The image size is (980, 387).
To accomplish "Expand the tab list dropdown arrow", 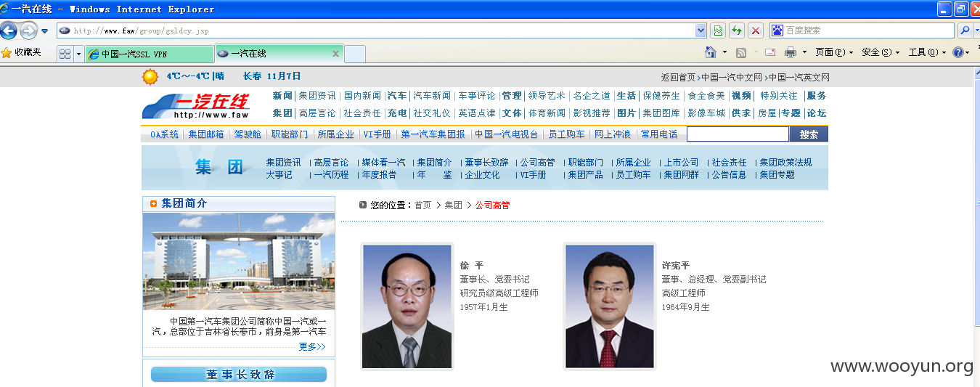I will click(78, 54).
